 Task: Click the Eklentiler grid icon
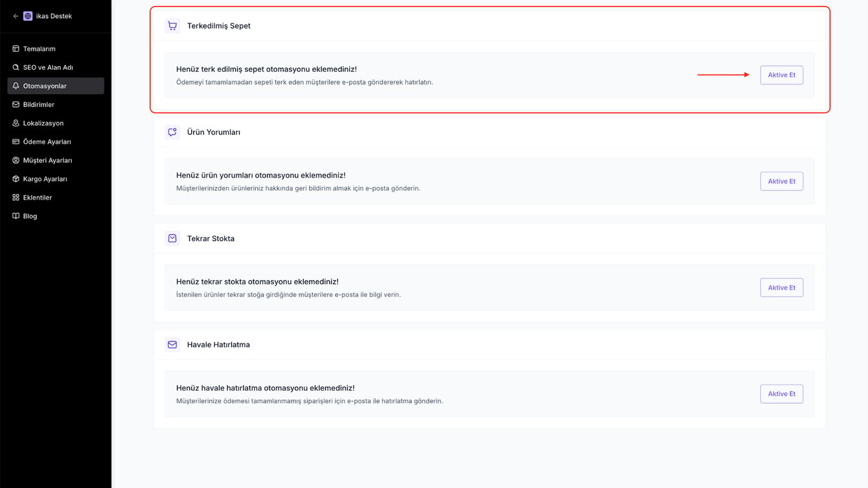click(x=16, y=198)
